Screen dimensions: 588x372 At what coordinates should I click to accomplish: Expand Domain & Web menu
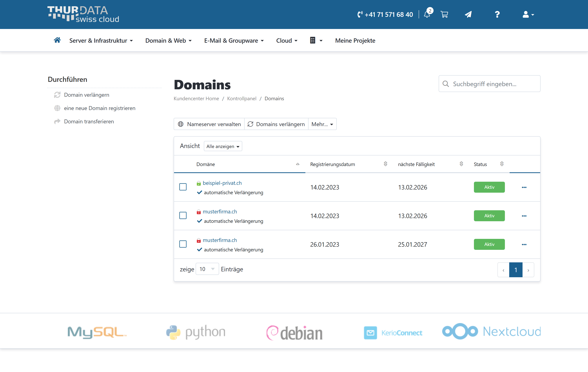click(169, 41)
